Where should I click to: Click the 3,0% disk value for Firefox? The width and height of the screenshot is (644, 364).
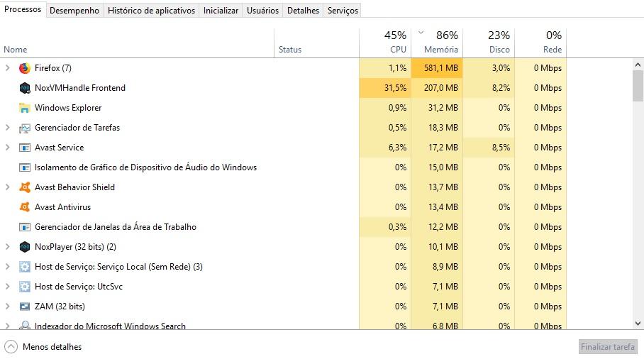501,68
